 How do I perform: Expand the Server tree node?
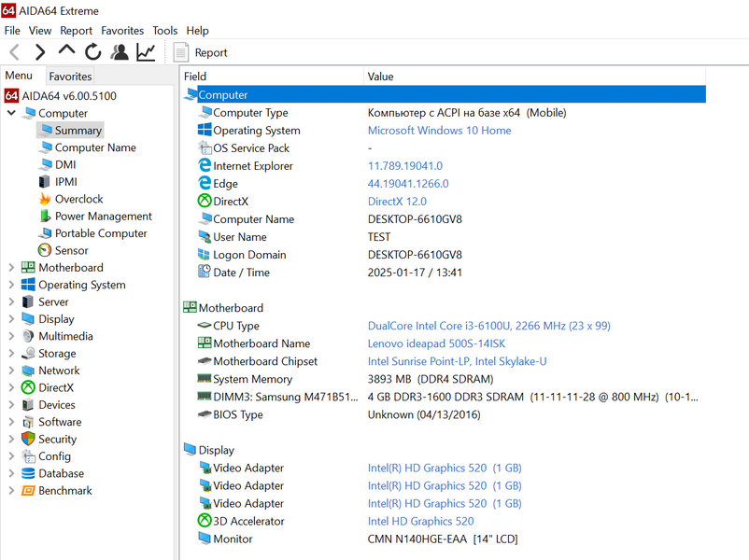pyautogui.click(x=11, y=301)
